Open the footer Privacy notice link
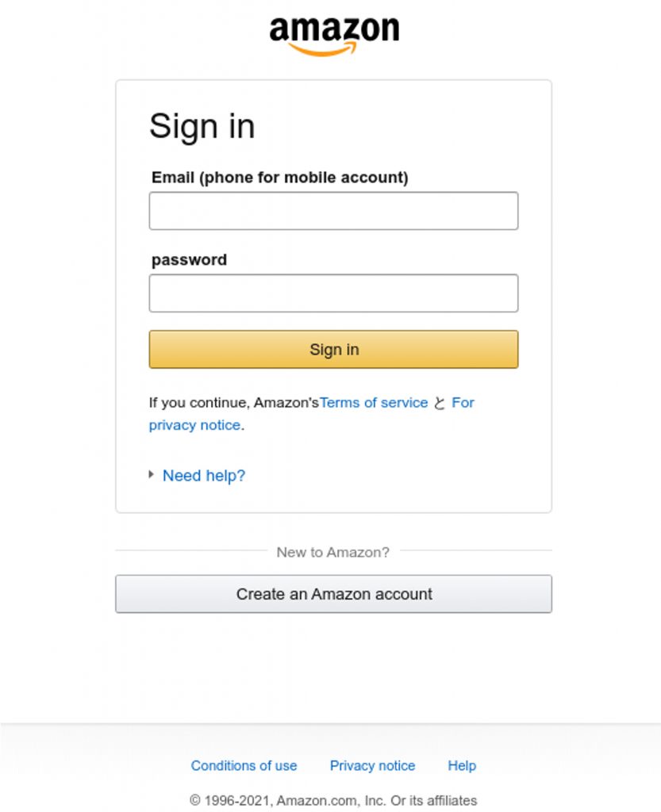 (372, 766)
